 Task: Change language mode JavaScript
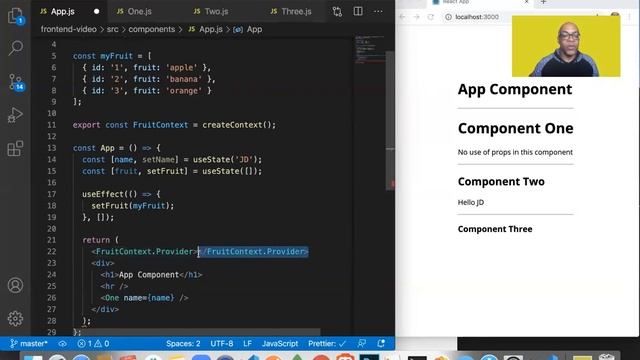pyautogui.click(x=280, y=344)
